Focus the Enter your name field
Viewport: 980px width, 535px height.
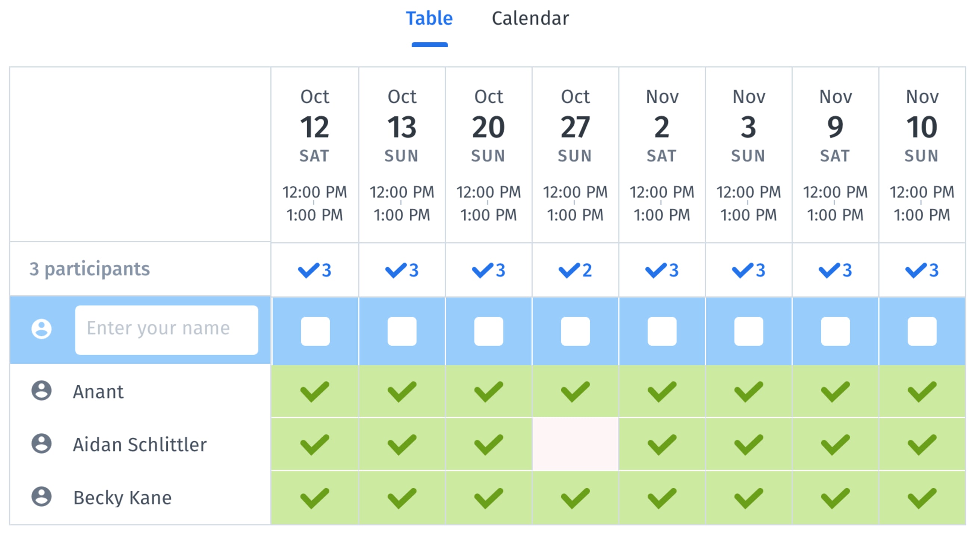point(167,330)
